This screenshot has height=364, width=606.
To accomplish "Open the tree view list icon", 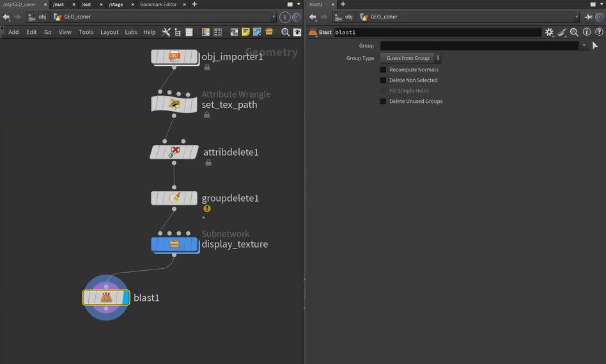I will tap(178, 32).
